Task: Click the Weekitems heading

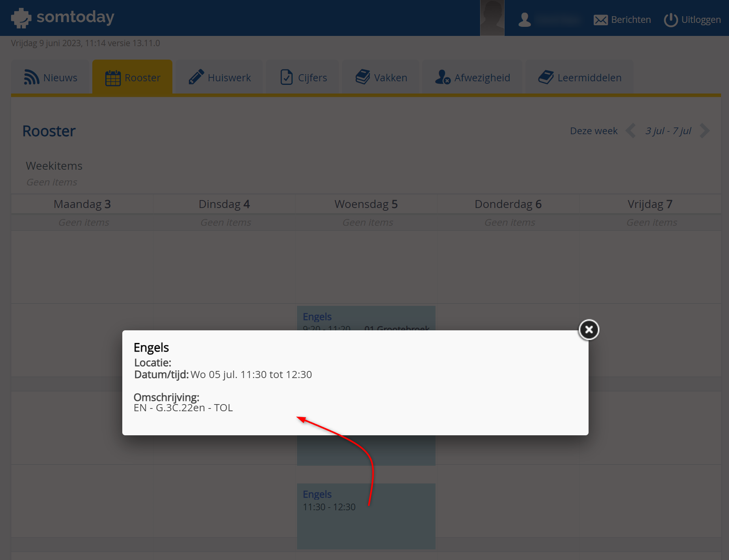Action: pyautogui.click(x=54, y=166)
